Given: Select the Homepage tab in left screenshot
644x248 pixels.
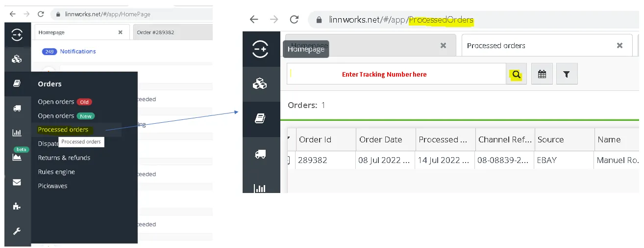Looking at the screenshot, I should pyautogui.click(x=81, y=32).
